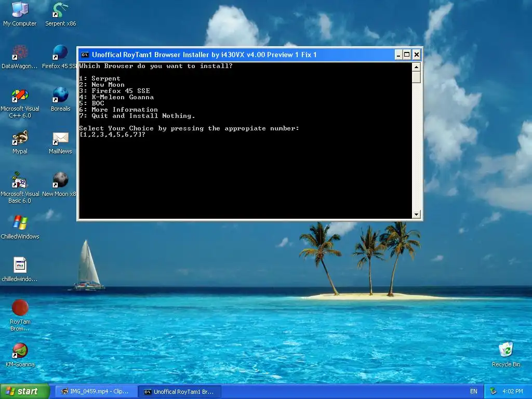Maximize the RoyTam1 installer console window
Screen dimensions: 532x399
pyautogui.click(x=407, y=55)
